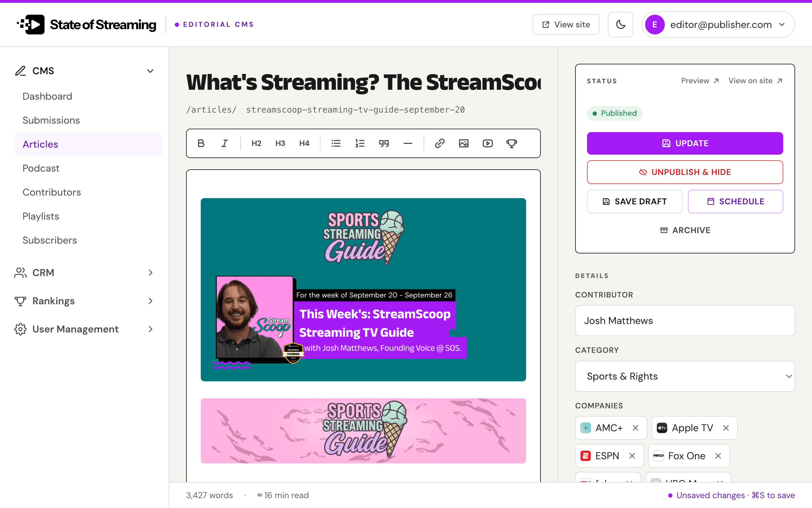Collapse the CMS sidebar section

point(85,71)
